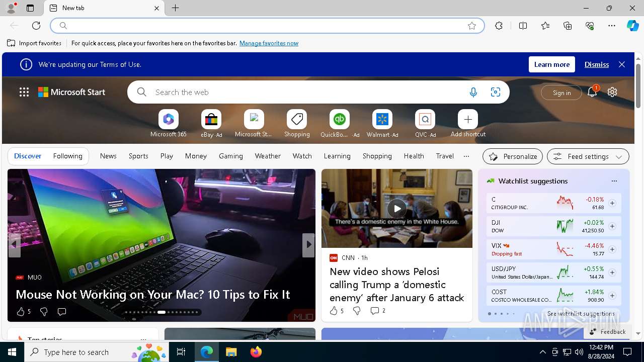Refresh the page with the reload icon
Screen dimensions: 644x362
click(36, 26)
